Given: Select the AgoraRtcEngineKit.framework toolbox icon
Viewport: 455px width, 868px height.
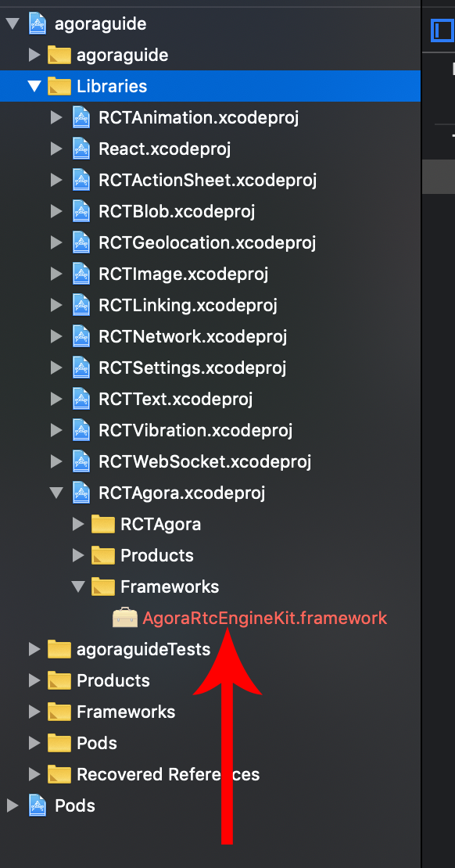Looking at the screenshot, I should [124, 618].
